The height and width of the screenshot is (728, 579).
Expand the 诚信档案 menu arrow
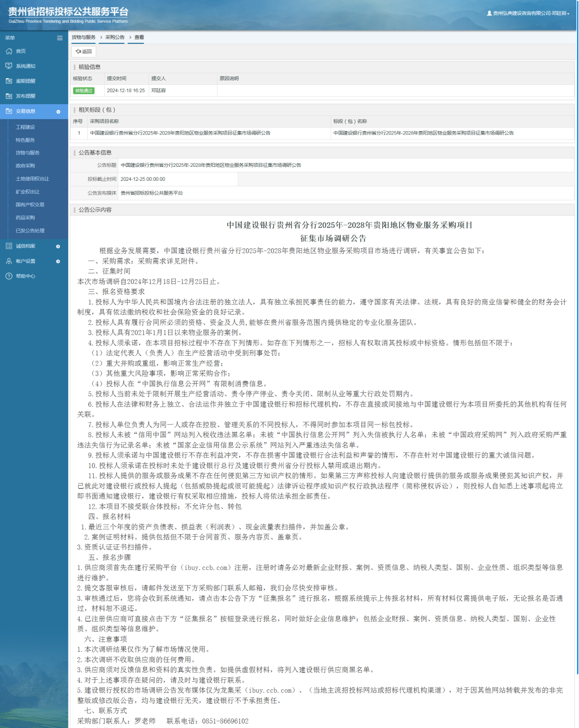[x=59, y=246]
